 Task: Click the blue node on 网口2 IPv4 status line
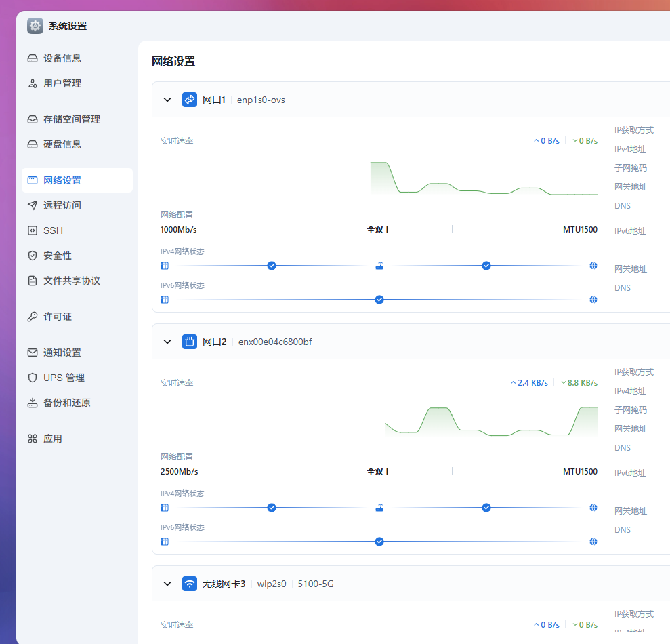point(272,507)
